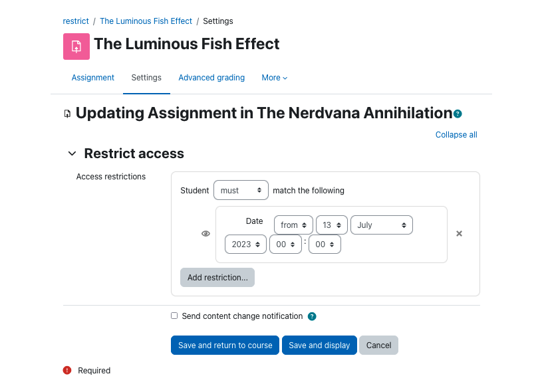Click the pink assignment activity icon
Viewport: 540px width, 392px height.
tap(76, 47)
